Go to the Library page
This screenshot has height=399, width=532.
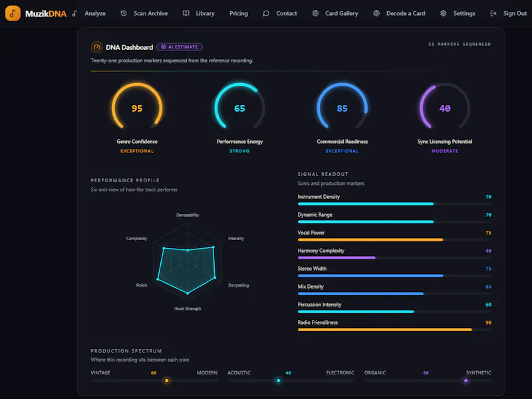pyautogui.click(x=205, y=13)
